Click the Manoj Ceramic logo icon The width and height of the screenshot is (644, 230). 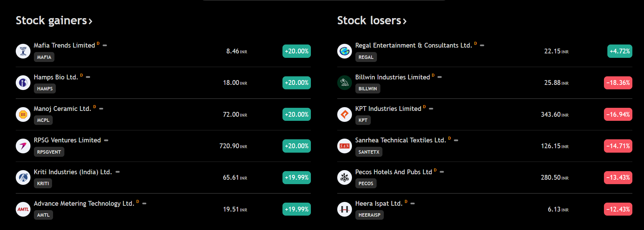pyautogui.click(x=23, y=114)
